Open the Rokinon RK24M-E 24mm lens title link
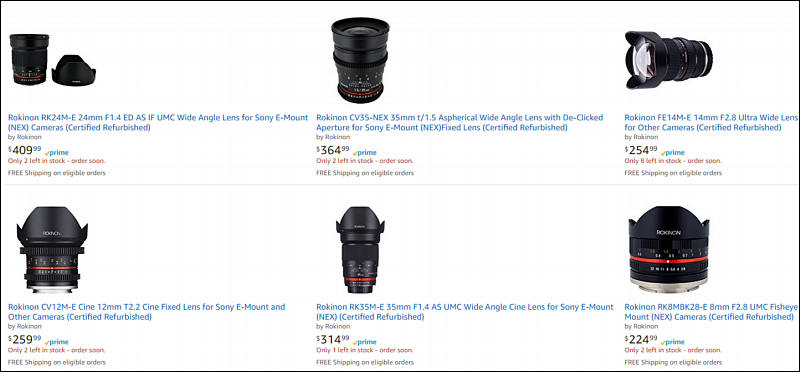Screen dimensions: 800x372 158,122
